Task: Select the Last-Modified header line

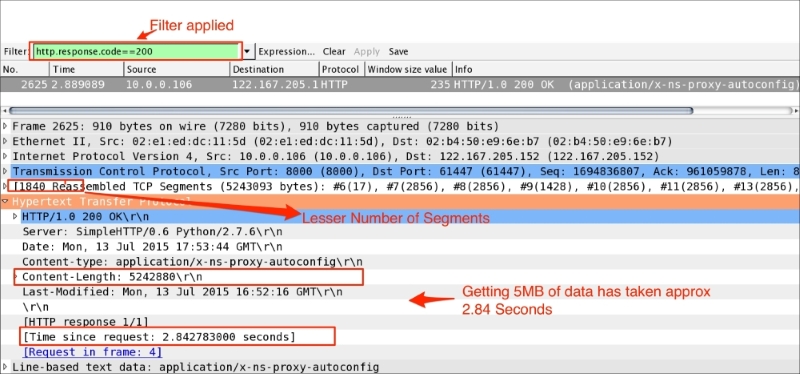Action: point(182,292)
